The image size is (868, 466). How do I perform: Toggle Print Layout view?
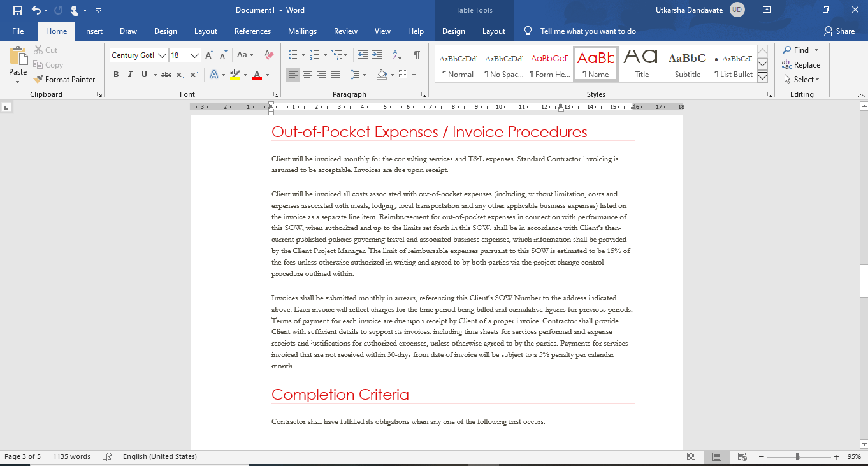coord(717,456)
